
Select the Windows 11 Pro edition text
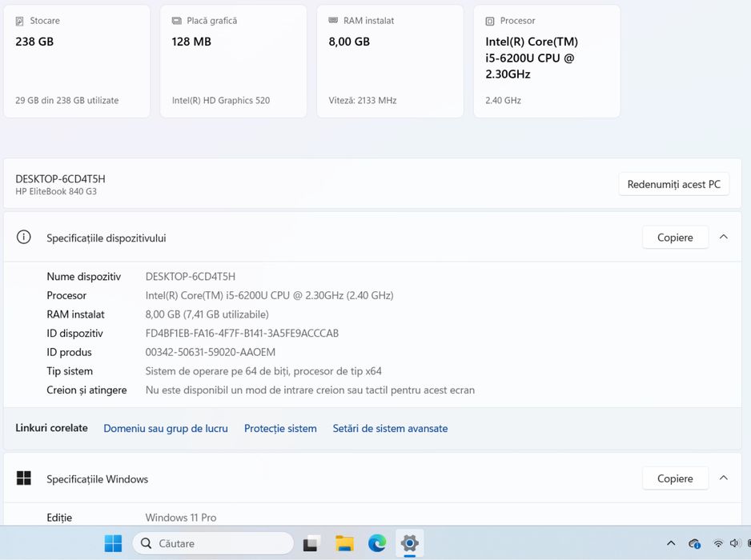(x=181, y=518)
